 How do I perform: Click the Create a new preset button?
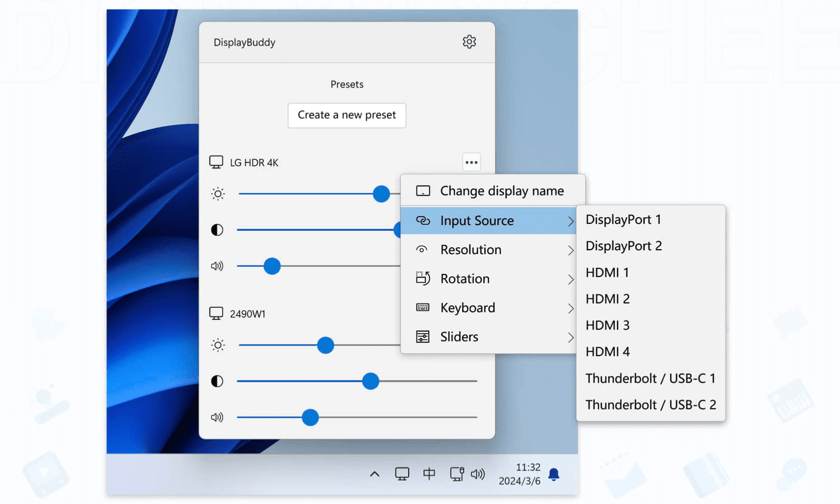click(x=347, y=115)
